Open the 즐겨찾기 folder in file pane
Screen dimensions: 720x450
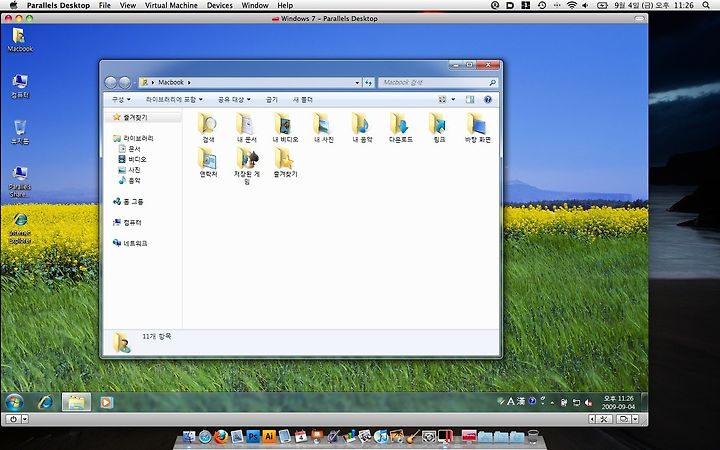(285, 162)
